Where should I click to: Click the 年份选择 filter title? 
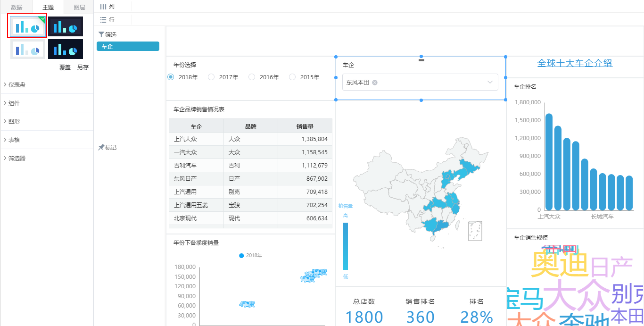click(185, 65)
